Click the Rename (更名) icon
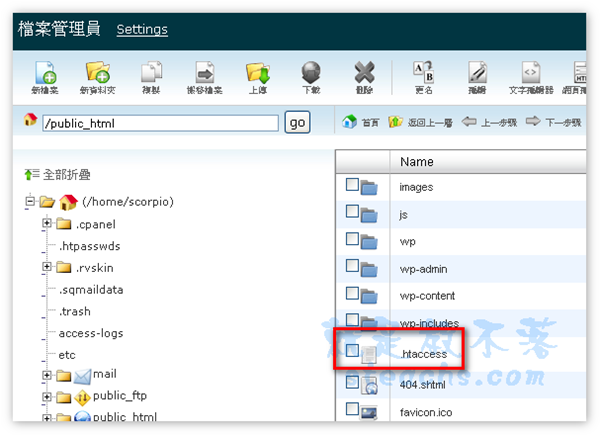Screen dimensions: 600x435 click(x=424, y=73)
